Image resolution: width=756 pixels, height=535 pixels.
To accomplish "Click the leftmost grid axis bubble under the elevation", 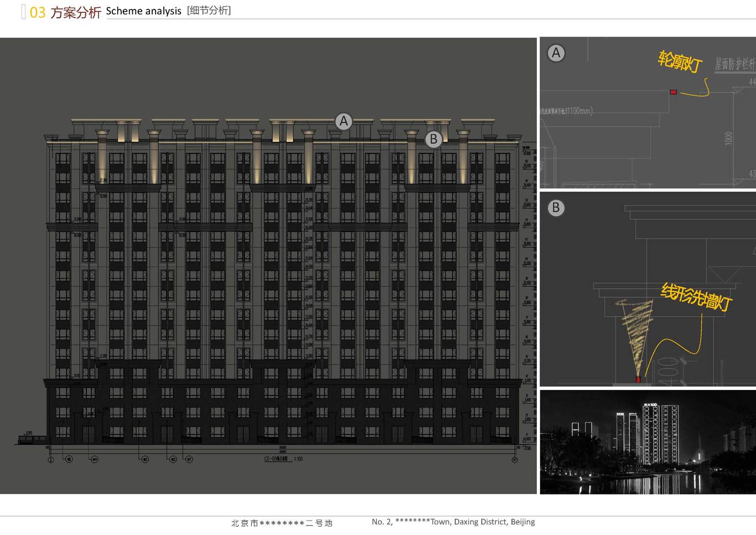I will point(51,460).
